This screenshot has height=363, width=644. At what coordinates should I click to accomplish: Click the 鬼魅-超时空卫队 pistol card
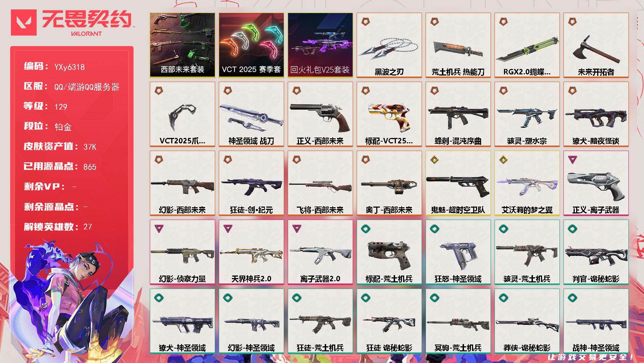pyautogui.click(x=458, y=183)
